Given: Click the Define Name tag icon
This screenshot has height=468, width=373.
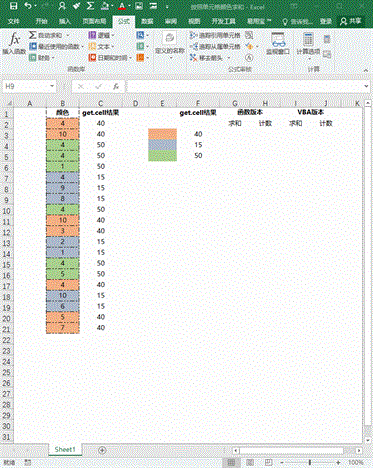Looking at the screenshot, I should 169,38.
